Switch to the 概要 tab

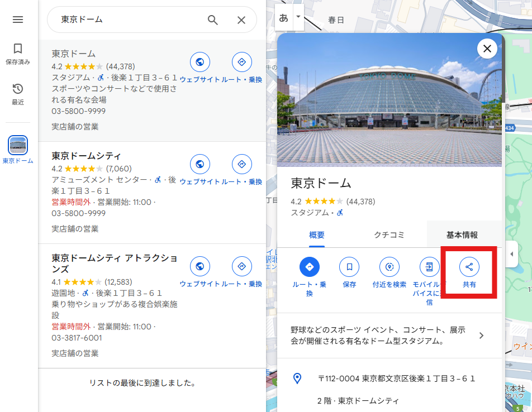(316, 235)
